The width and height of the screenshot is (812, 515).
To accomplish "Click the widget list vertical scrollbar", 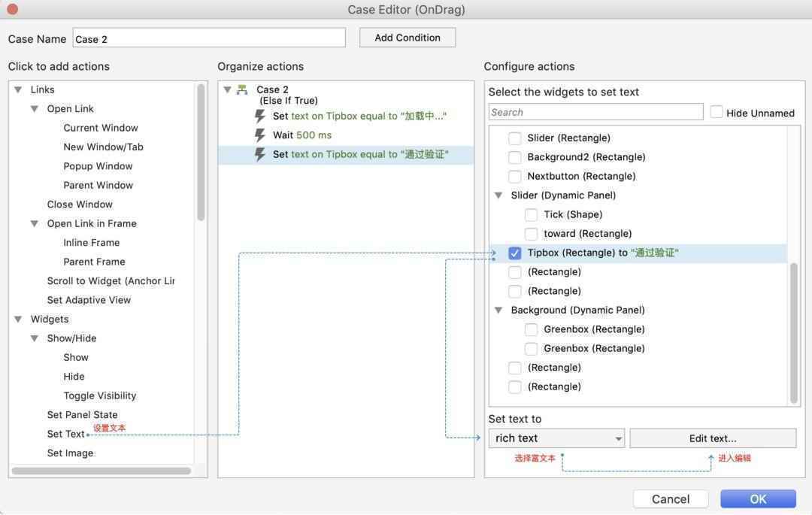I will (794, 333).
